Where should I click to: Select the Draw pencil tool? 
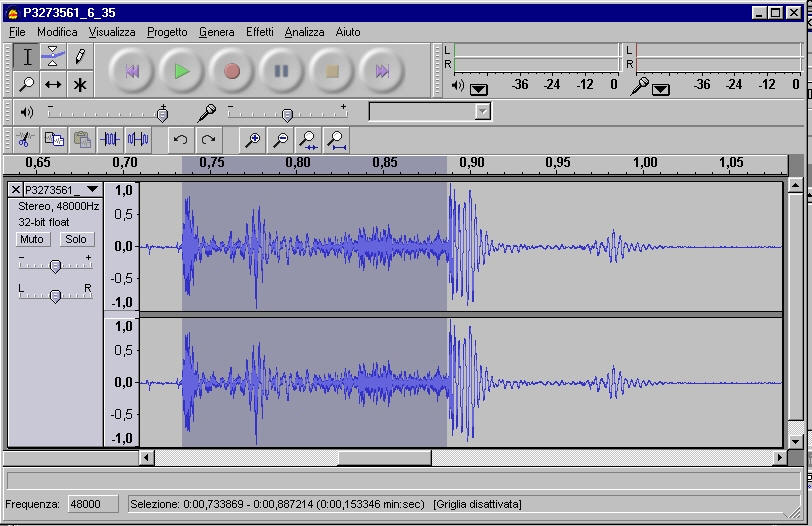coord(80,57)
